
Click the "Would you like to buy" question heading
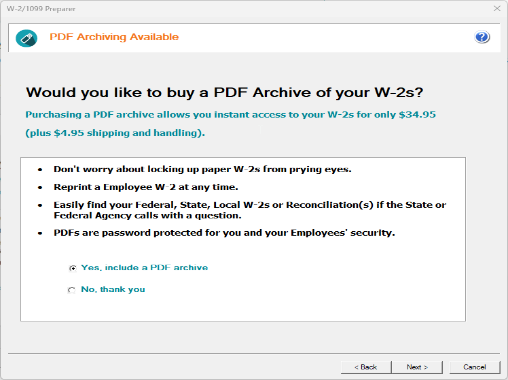pos(224,92)
